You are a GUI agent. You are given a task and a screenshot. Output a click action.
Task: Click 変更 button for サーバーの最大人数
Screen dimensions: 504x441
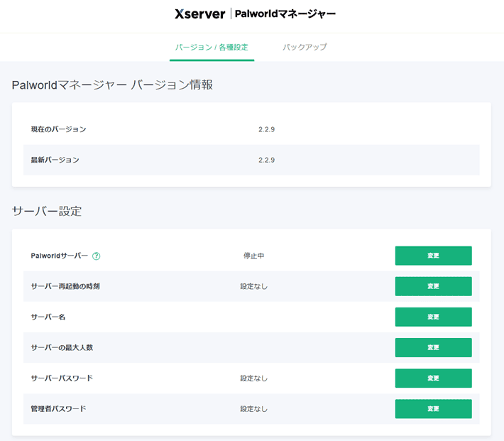[x=433, y=347]
